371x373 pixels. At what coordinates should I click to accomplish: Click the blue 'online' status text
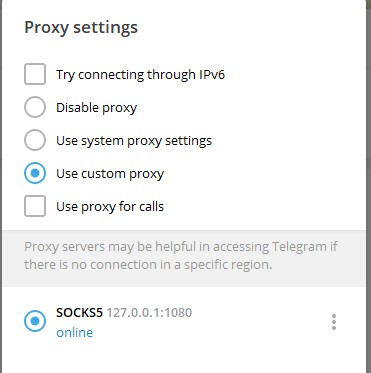click(x=75, y=332)
